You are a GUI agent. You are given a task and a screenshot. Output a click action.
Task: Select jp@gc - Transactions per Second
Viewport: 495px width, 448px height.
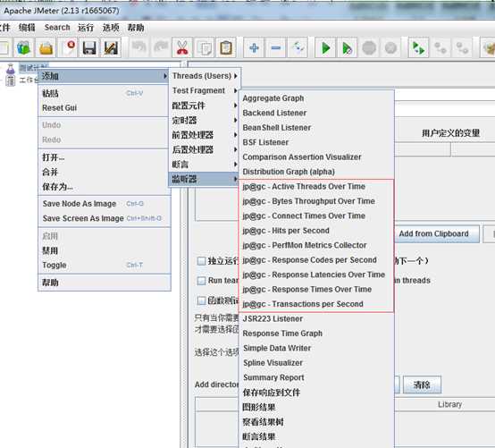click(x=316, y=304)
